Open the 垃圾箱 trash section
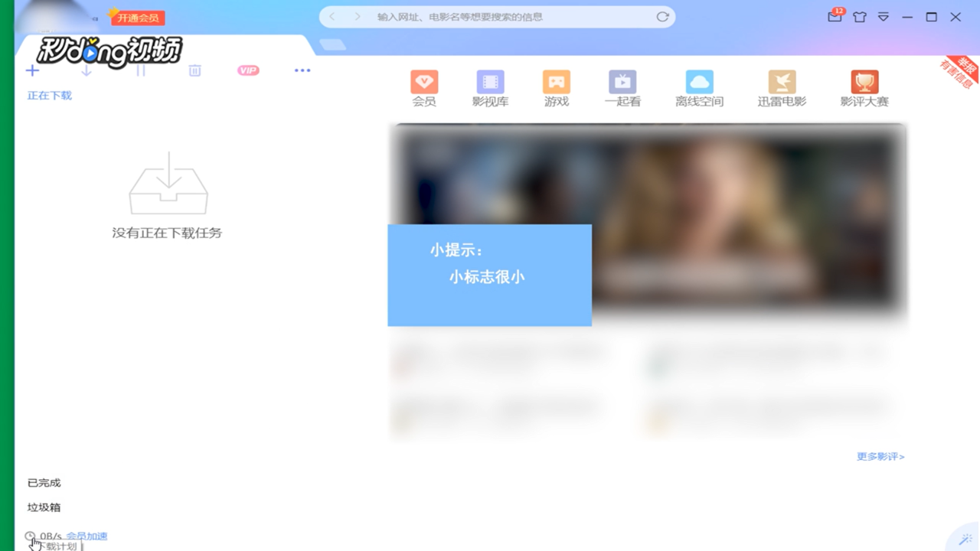 pyautogui.click(x=44, y=507)
